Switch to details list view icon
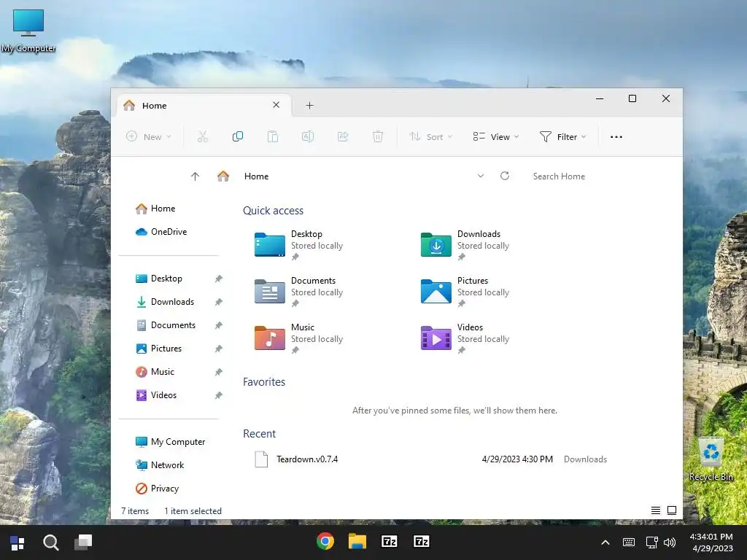The image size is (747, 560). click(656, 510)
